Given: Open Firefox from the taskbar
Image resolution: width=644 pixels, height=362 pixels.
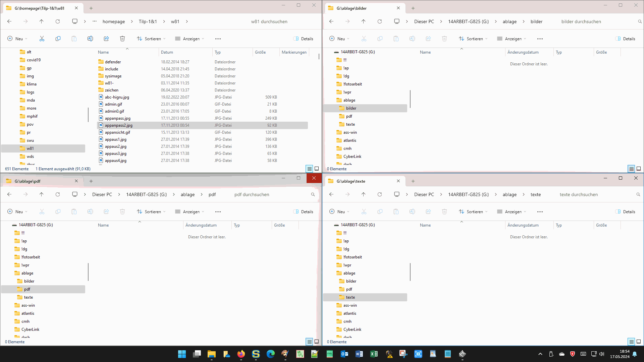Looking at the screenshot, I should [241, 354].
